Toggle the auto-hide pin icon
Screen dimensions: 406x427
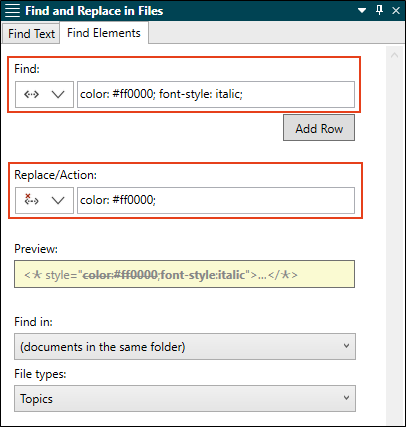click(x=379, y=10)
